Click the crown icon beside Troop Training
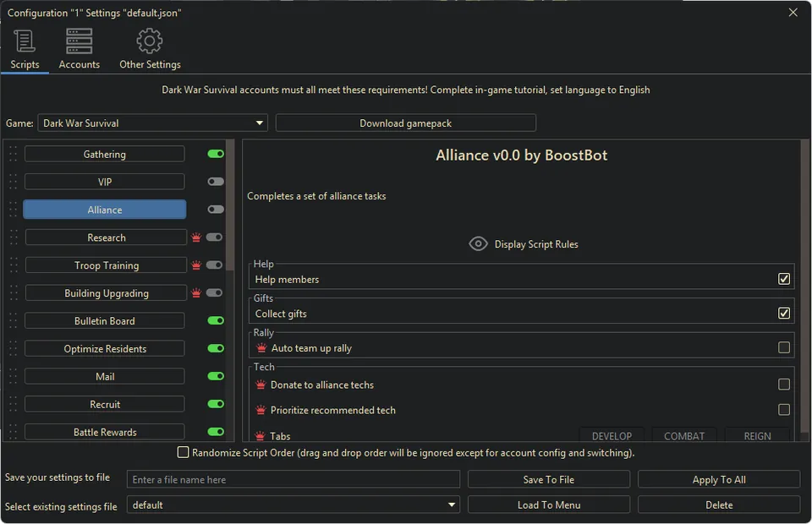This screenshot has height=524, width=812. (x=196, y=265)
